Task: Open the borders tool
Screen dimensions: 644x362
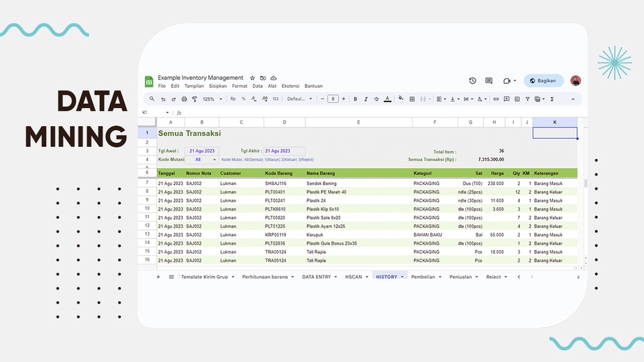Action: click(412, 99)
